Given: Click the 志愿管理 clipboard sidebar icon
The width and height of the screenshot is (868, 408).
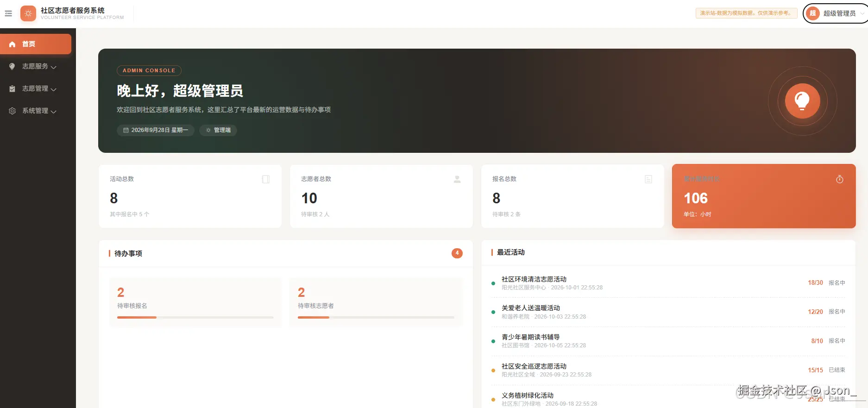Looking at the screenshot, I should (13, 88).
